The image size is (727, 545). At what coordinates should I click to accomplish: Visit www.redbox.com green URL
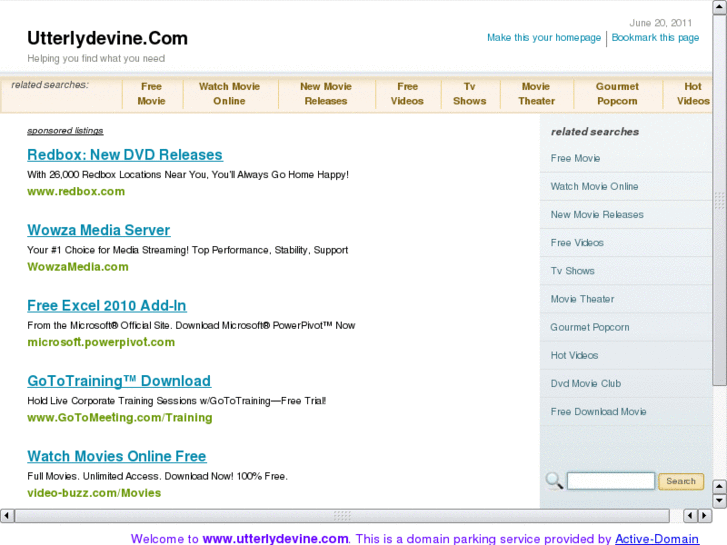pyautogui.click(x=76, y=192)
